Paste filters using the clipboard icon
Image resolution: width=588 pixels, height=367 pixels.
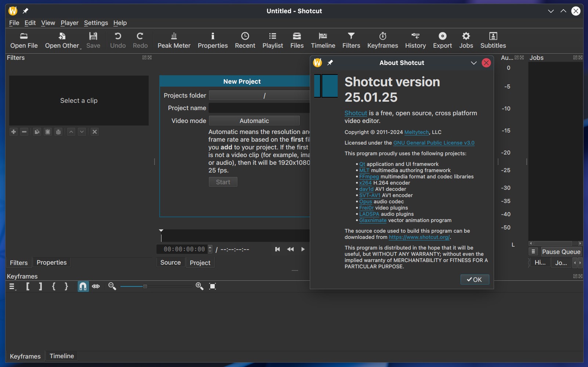(x=47, y=132)
